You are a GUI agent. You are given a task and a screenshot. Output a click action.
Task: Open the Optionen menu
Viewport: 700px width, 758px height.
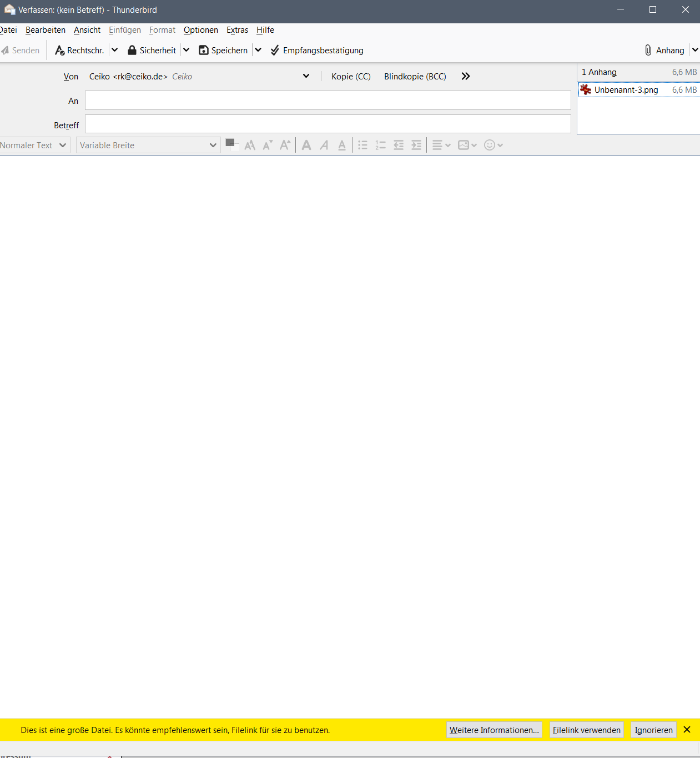coord(201,30)
